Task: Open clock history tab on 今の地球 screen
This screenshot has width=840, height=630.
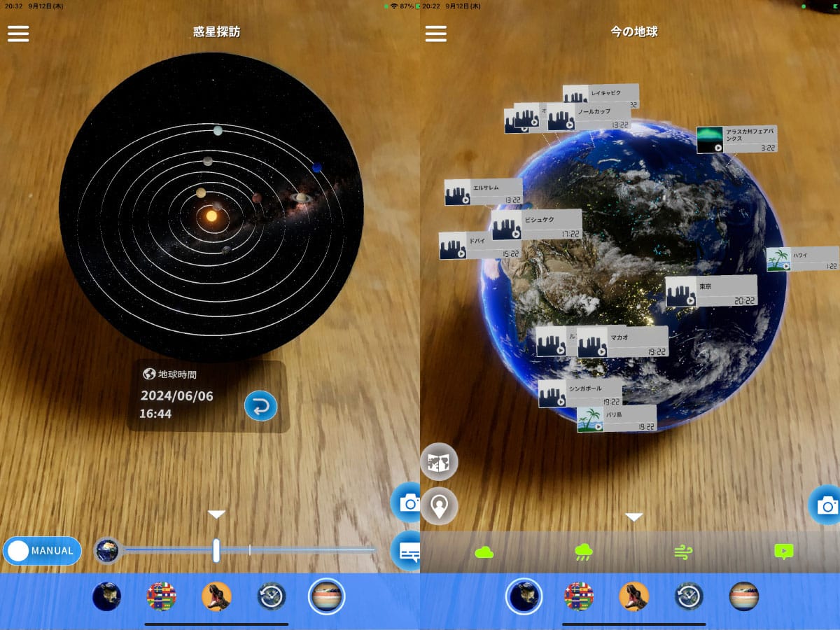Action: 689,596
